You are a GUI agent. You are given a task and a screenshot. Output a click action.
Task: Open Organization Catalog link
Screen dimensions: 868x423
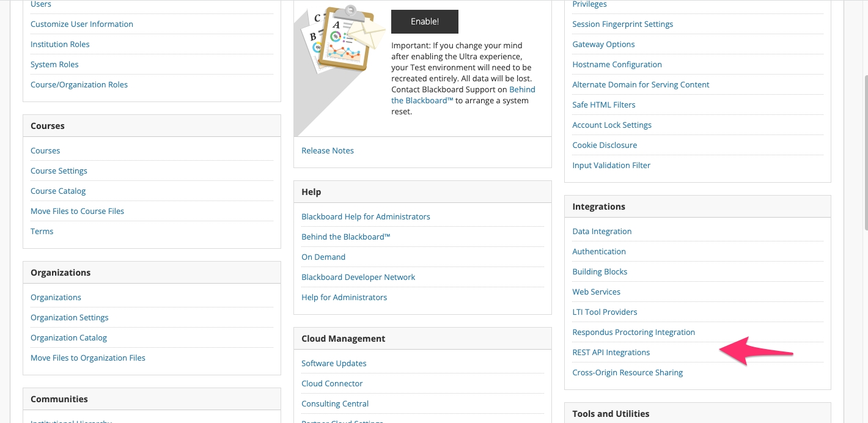68,337
